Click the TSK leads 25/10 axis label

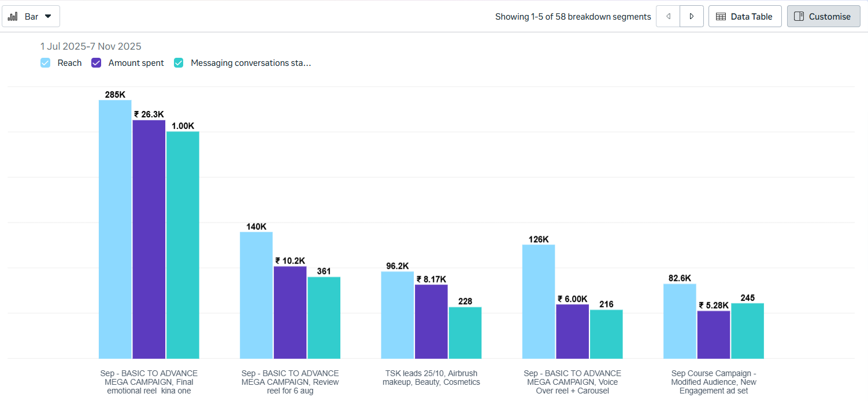tap(431, 378)
